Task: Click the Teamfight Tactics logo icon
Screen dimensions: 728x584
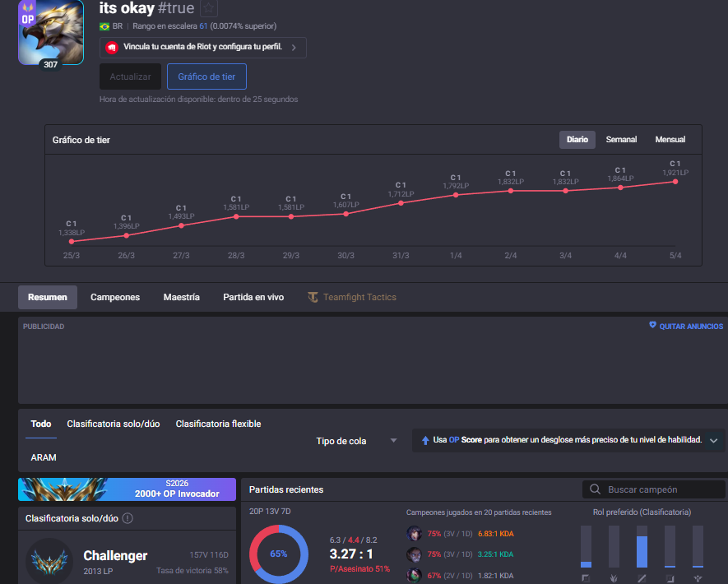Action: coord(313,297)
